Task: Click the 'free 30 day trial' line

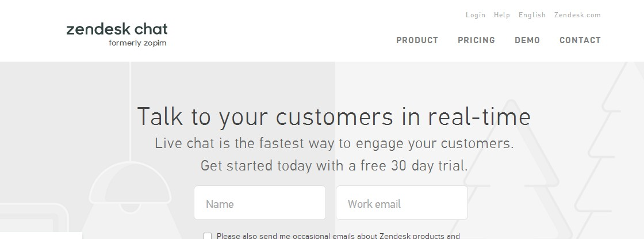Action: (333, 166)
